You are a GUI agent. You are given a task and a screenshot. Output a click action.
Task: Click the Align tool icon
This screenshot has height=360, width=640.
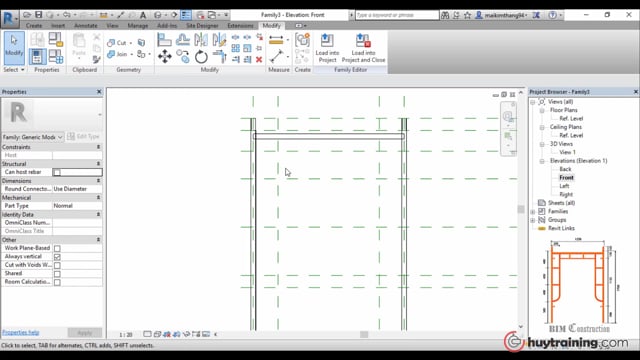click(x=164, y=40)
